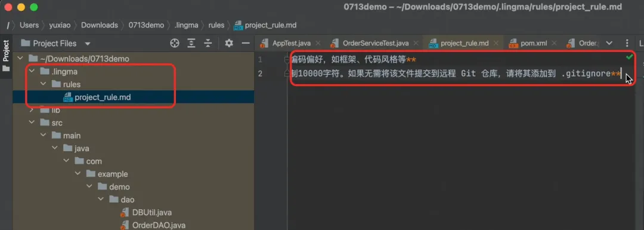Screen dimensions: 644x230
Task: Open editor tab options three-dot menu
Action: pyautogui.click(x=627, y=43)
